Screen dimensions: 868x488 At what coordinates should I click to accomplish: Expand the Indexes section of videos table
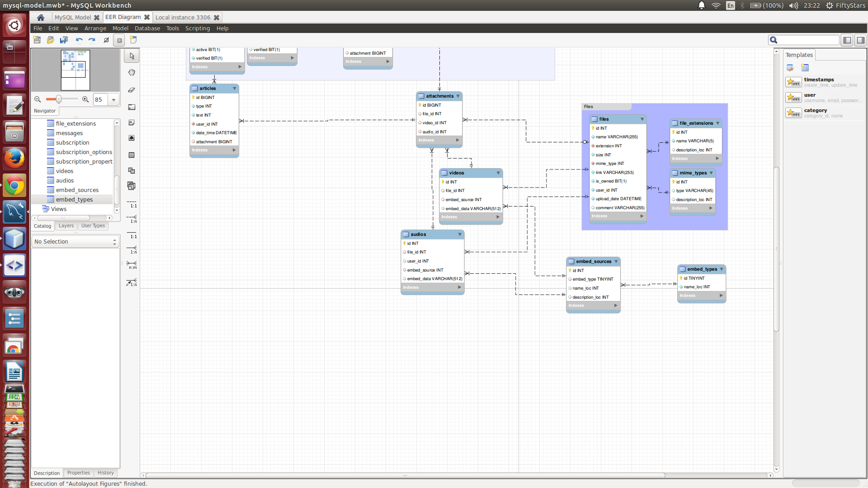(x=497, y=216)
